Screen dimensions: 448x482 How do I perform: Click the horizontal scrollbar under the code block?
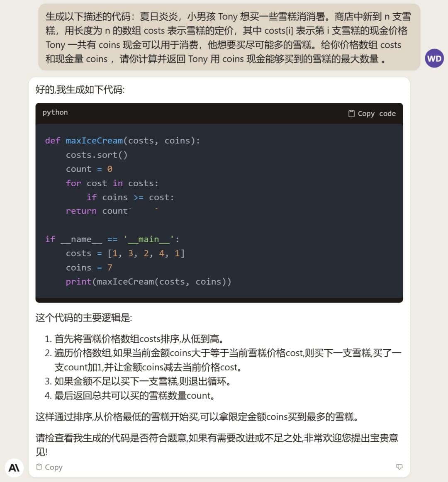pos(219,300)
